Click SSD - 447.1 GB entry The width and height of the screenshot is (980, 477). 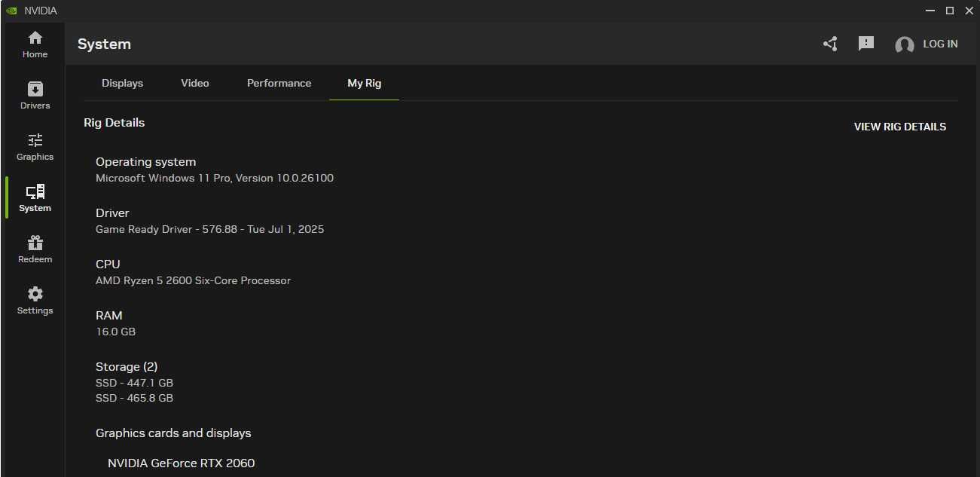[x=134, y=383]
